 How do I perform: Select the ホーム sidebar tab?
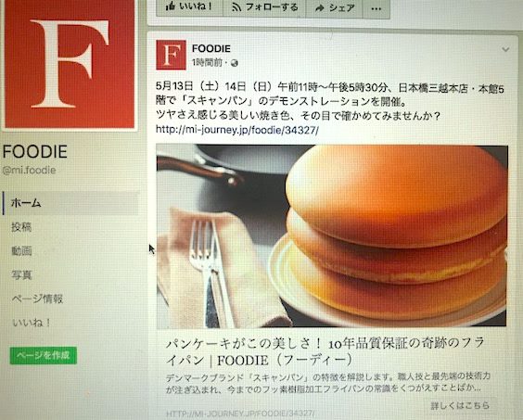click(x=70, y=203)
